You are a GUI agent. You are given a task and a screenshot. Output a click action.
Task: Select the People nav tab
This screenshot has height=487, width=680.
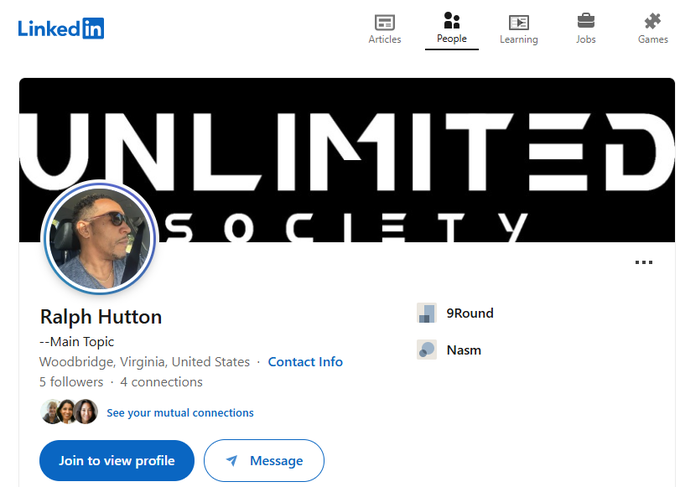coord(452,27)
